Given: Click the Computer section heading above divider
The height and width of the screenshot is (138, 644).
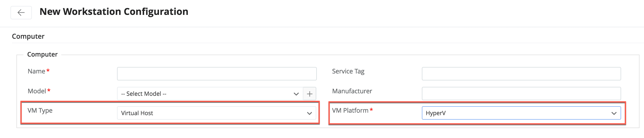Looking at the screenshot, I should [x=28, y=36].
